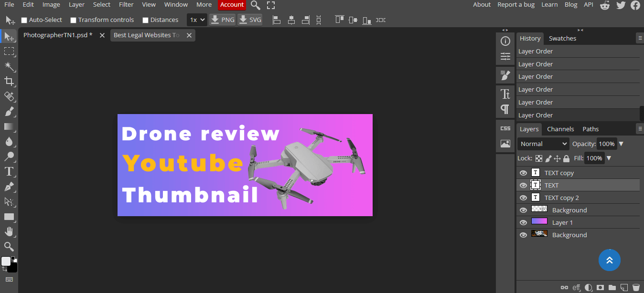Open the Properties sliders panel icon
Image resolution: width=644 pixels, height=293 pixels.
pos(505,57)
